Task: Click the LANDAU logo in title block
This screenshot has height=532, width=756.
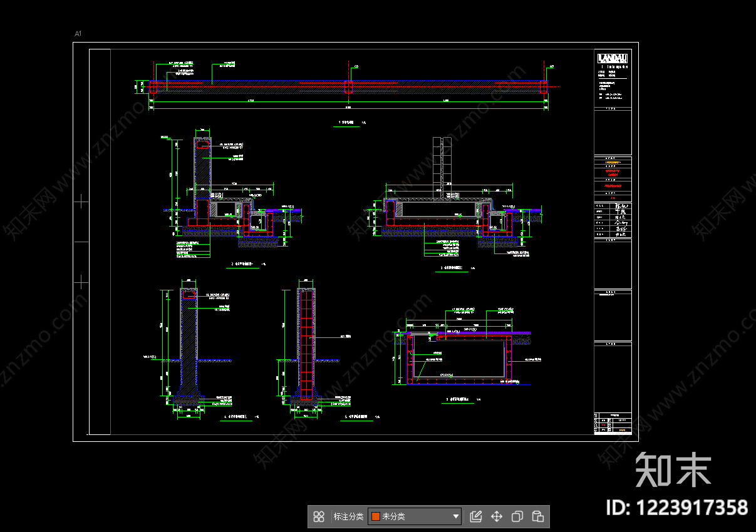Action: click(x=613, y=58)
